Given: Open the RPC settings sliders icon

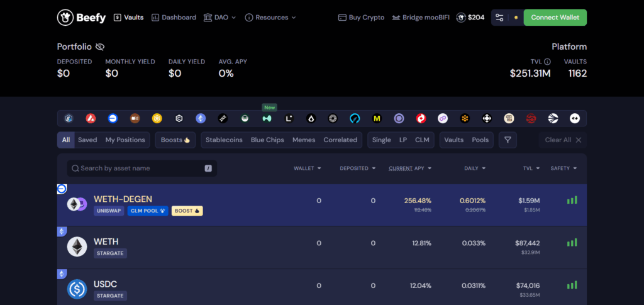Looking at the screenshot, I should pos(499,18).
